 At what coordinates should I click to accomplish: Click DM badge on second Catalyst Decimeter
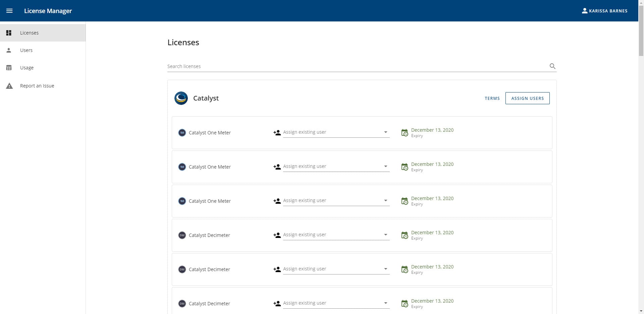click(182, 269)
